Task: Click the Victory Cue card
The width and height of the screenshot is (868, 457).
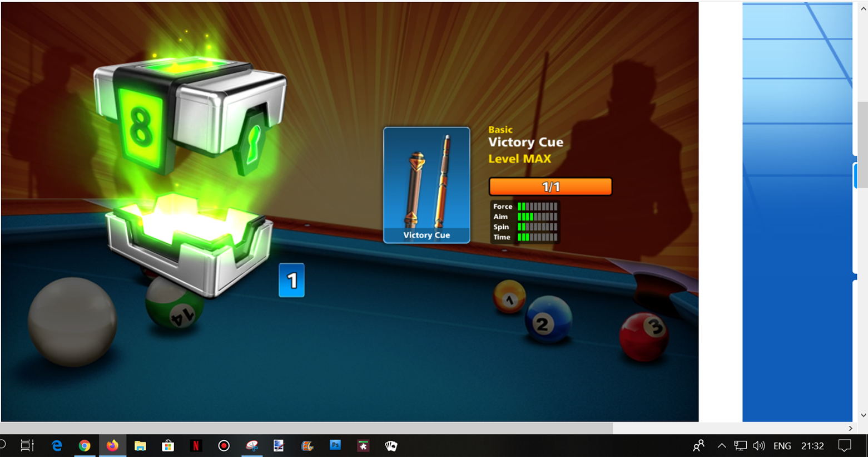Action: pos(426,185)
